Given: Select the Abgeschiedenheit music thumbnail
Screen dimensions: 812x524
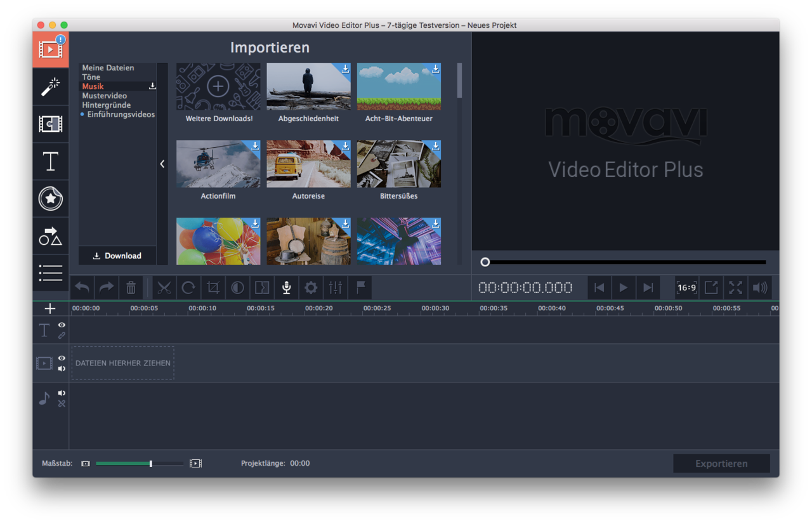Looking at the screenshot, I should (308, 86).
